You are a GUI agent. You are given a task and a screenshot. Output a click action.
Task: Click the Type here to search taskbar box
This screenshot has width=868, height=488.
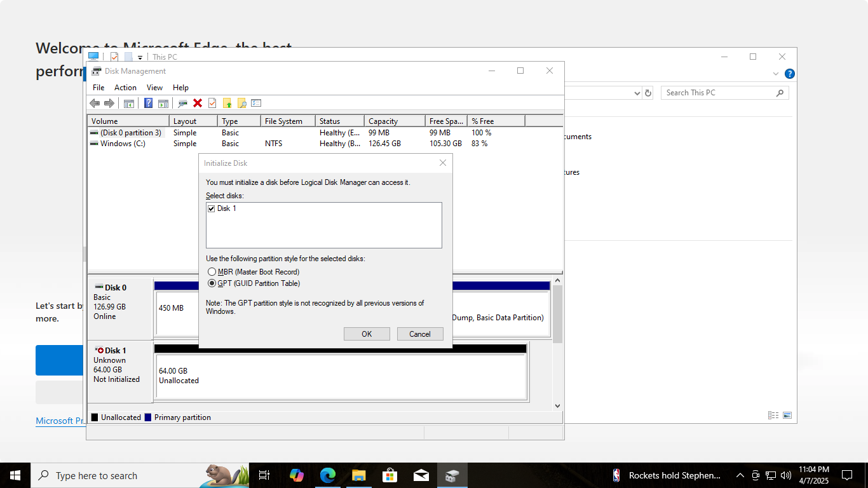click(x=140, y=475)
